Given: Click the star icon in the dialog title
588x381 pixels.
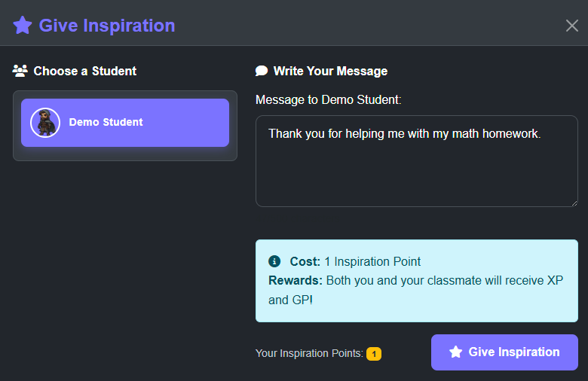Looking at the screenshot, I should tap(23, 26).
